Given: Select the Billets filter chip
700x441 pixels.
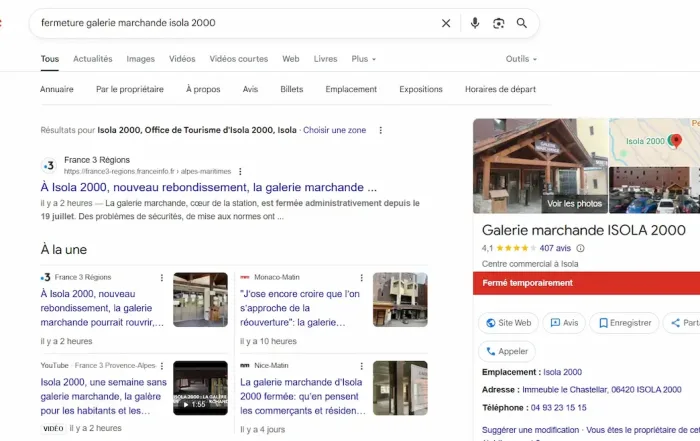Looking at the screenshot, I should coord(292,89).
